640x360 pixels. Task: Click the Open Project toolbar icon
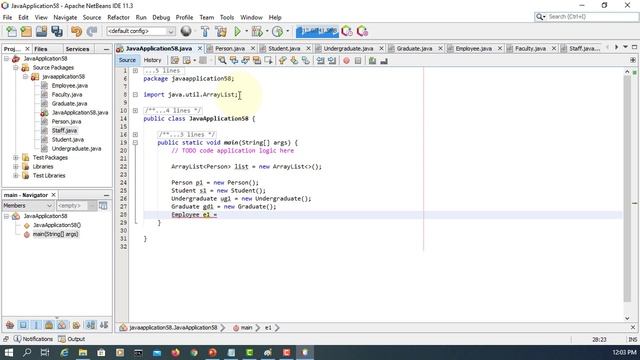point(41,31)
